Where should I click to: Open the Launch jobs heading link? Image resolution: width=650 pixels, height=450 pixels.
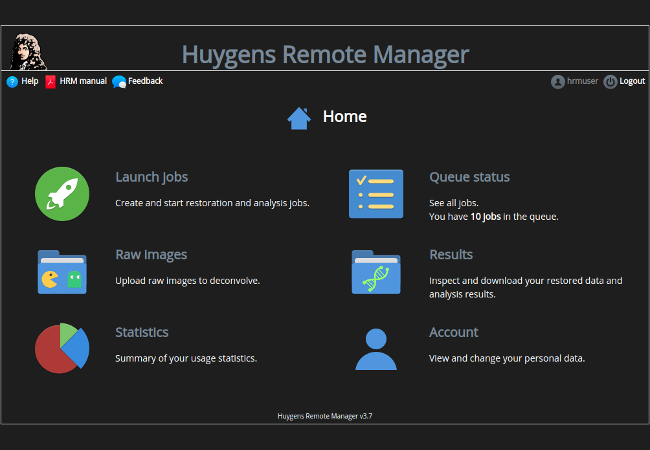click(x=151, y=177)
